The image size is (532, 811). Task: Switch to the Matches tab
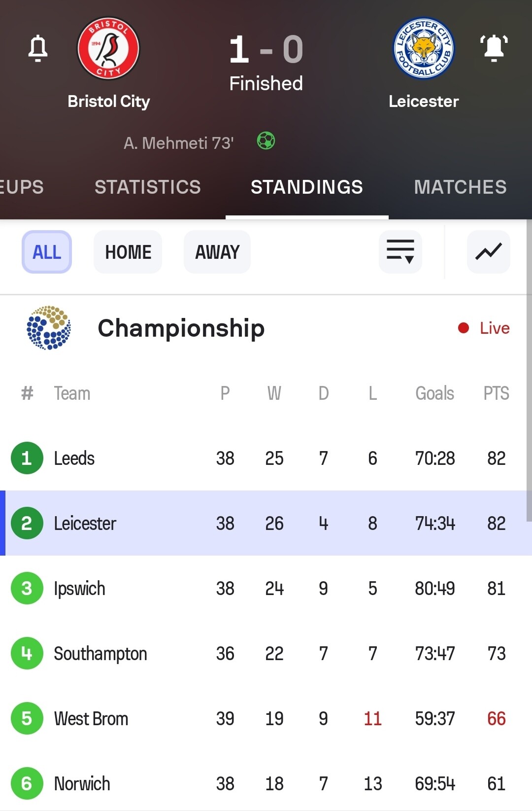click(460, 187)
